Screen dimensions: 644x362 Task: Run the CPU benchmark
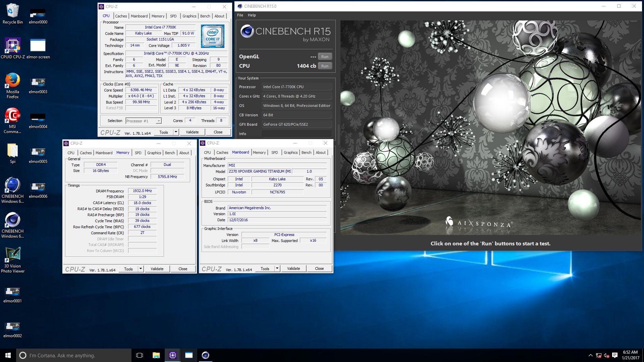point(325,66)
